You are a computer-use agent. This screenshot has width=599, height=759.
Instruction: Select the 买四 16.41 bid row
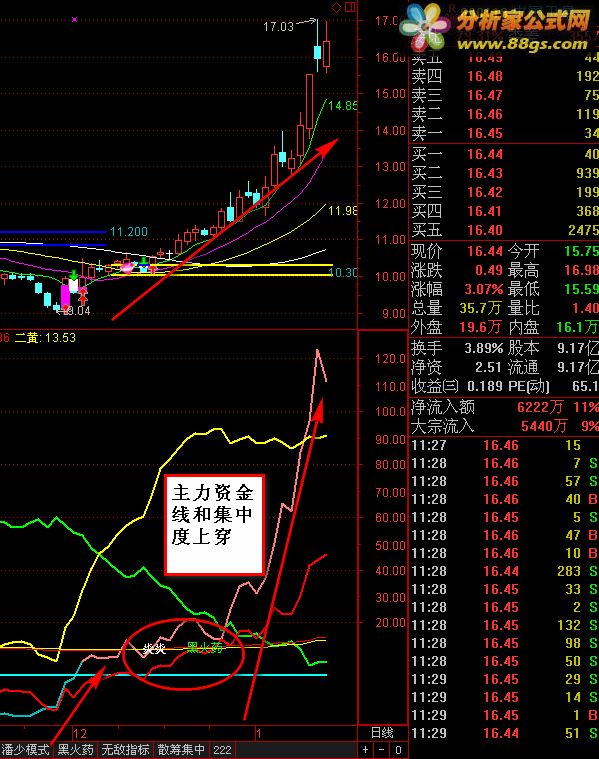point(505,211)
